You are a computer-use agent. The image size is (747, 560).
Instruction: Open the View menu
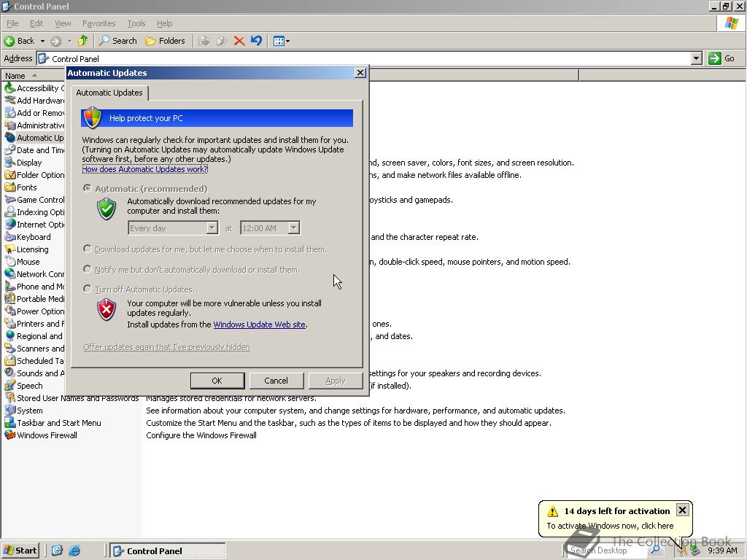pyautogui.click(x=63, y=23)
